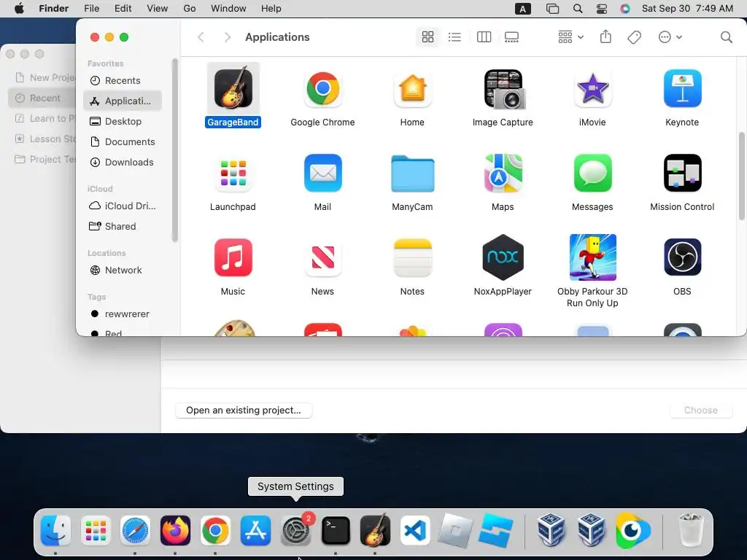This screenshot has width=747, height=560.
Task: Select the Notes app icon
Action: point(412,257)
